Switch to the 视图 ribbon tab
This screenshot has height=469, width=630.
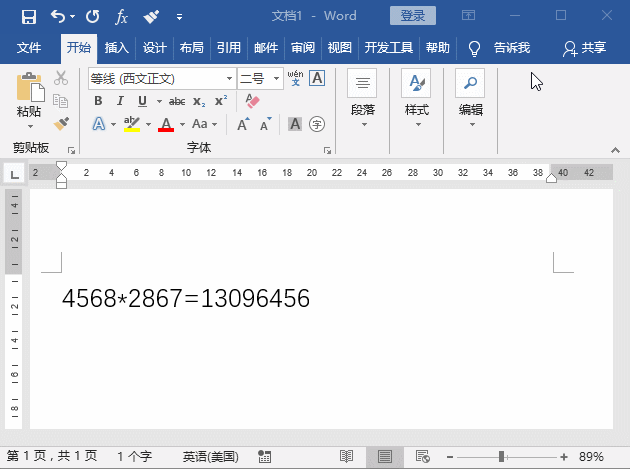coord(340,48)
